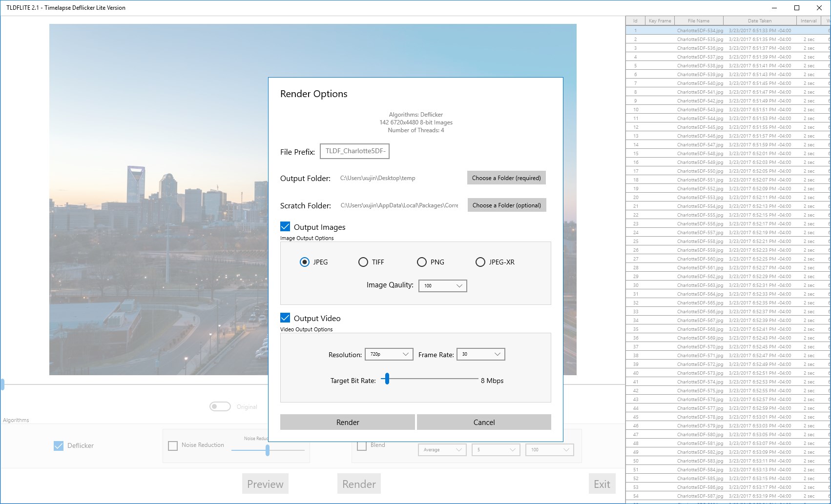
Task: Check the Output Images checkbox
Action: 285,226
